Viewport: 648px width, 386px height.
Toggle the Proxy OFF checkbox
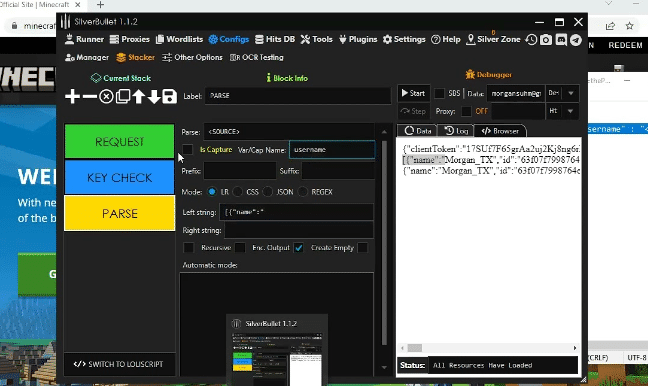(466, 111)
